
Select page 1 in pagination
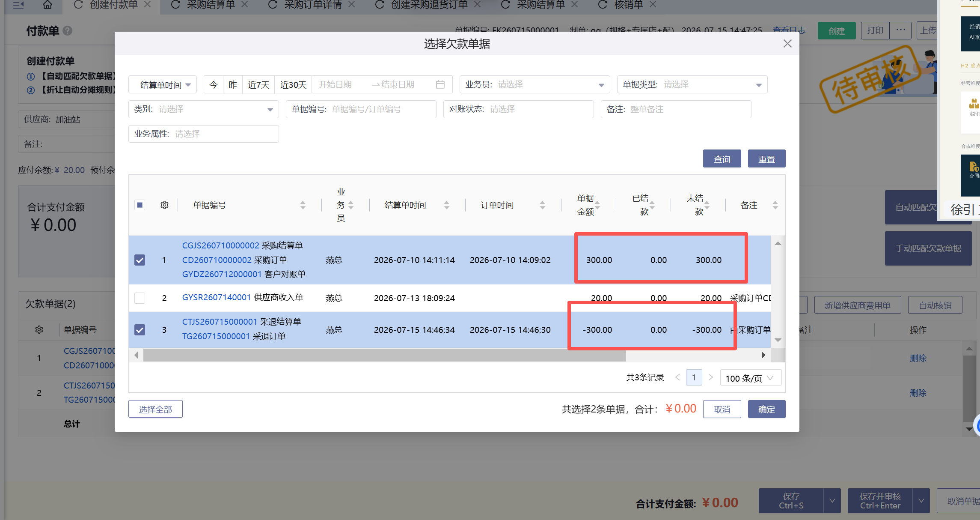(694, 377)
